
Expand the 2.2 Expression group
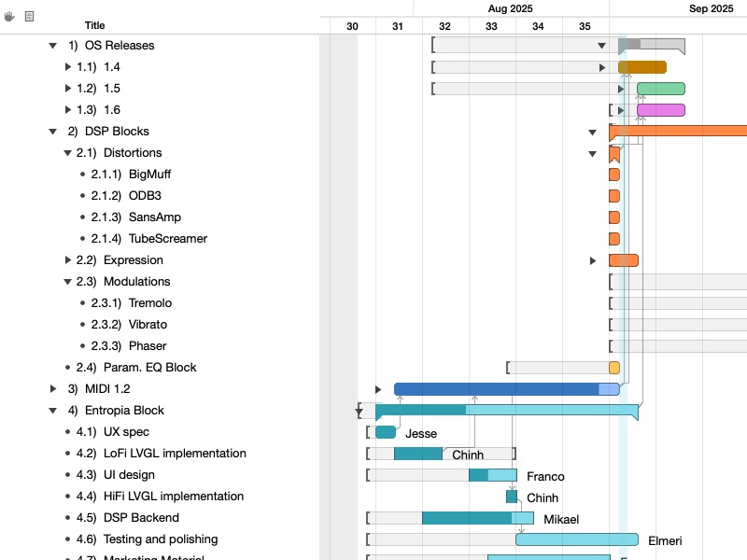[68, 260]
